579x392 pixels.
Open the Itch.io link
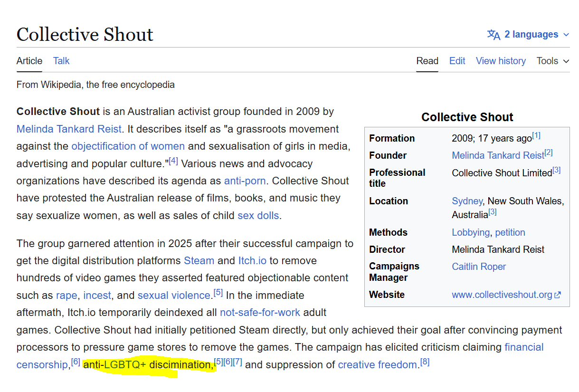click(252, 261)
